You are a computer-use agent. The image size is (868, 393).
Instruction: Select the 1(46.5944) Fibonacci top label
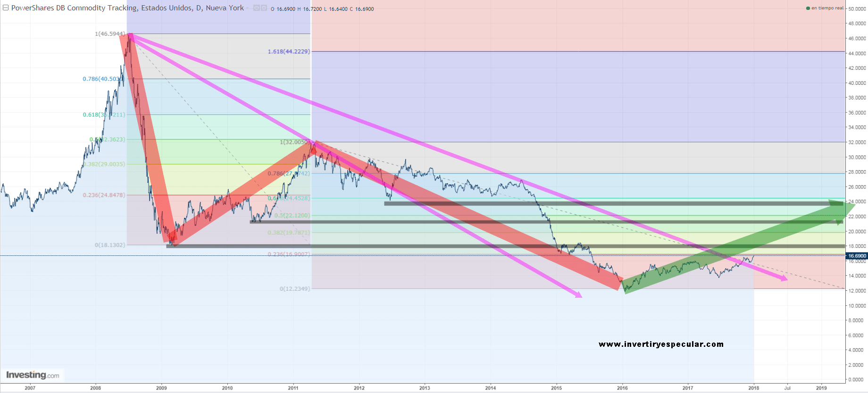pyautogui.click(x=110, y=34)
